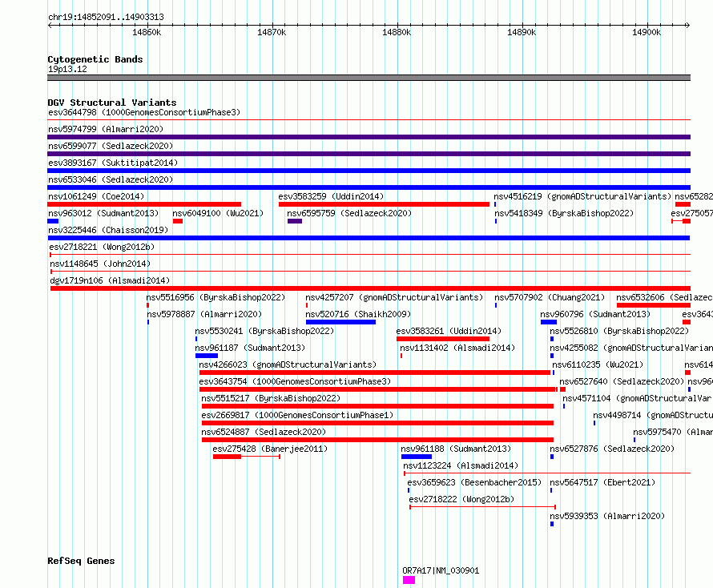713x588 pixels.
Task: Open nsv5707902 (Chuang2021) label
Action: pos(550,297)
